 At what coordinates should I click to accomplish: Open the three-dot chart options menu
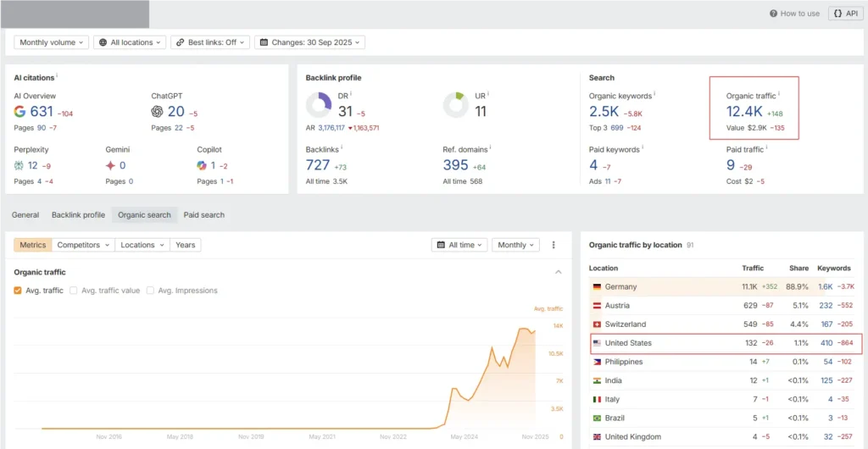pyautogui.click(x=554, y=245)
